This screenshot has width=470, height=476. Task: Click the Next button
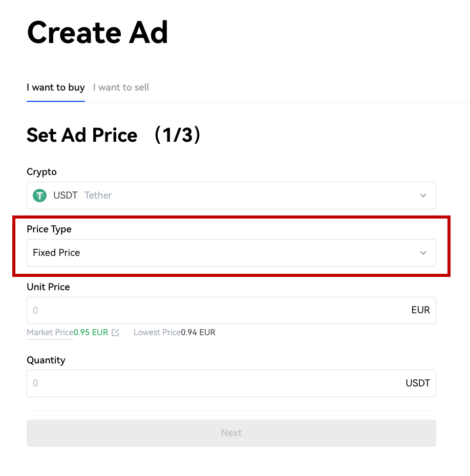point(231,433)
